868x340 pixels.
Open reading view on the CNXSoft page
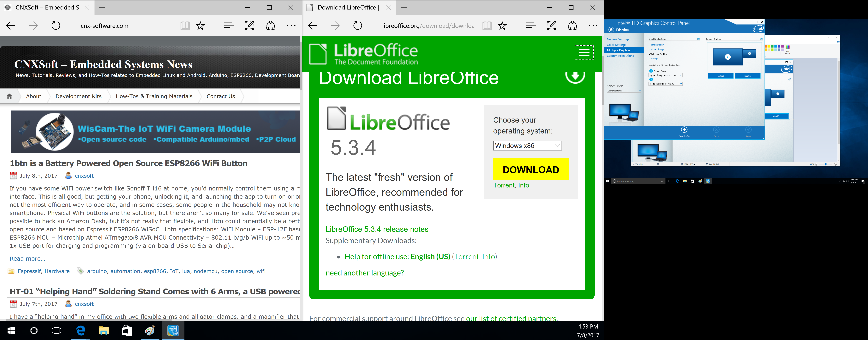(185, 26)
